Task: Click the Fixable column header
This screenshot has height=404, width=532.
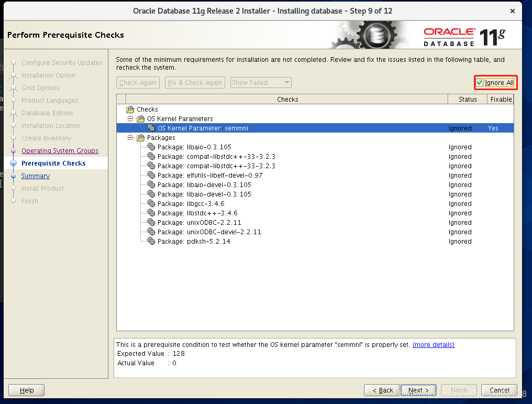Action: [x=501, y=99]
